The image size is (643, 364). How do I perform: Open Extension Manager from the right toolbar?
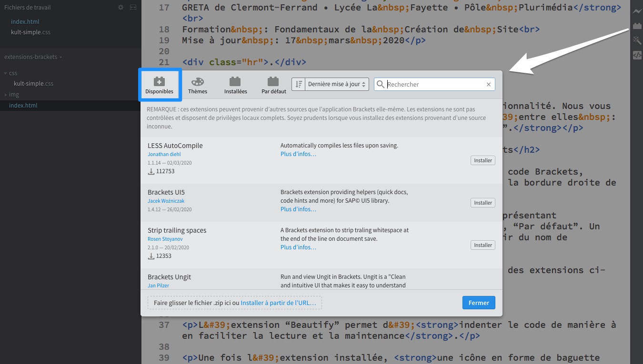637,26
